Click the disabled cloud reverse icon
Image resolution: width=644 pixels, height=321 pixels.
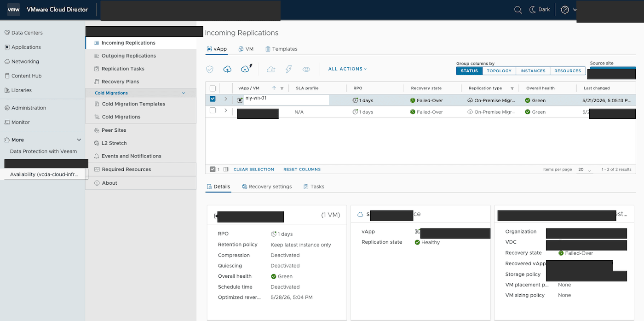coord(271,69)
